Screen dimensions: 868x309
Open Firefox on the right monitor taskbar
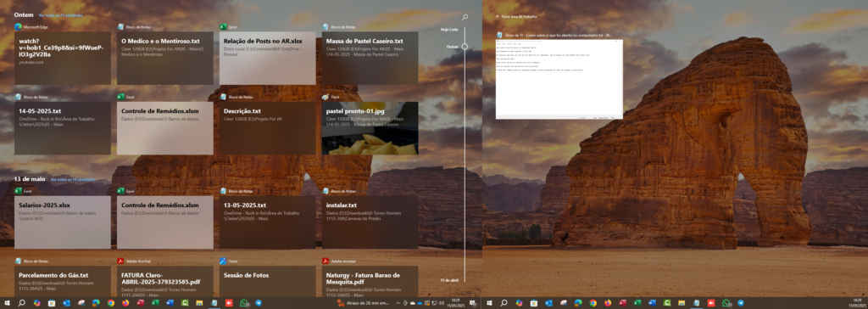click(608, 303)
